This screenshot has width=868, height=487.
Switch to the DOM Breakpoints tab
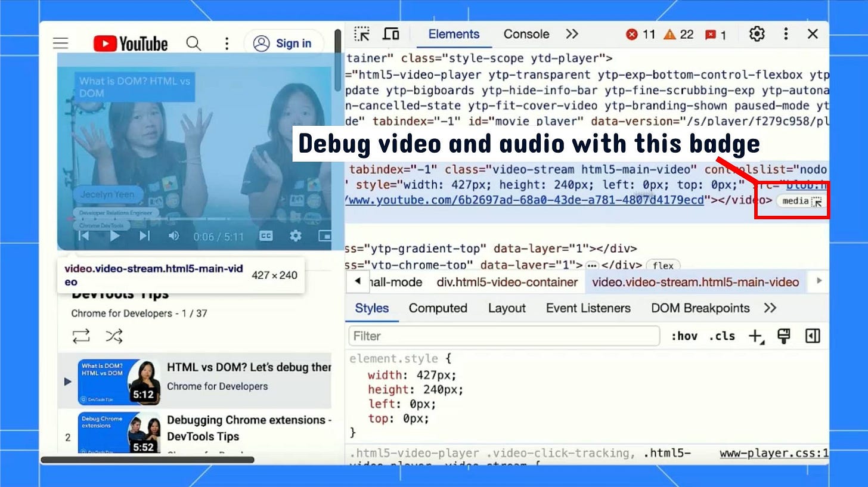(700, 308)
